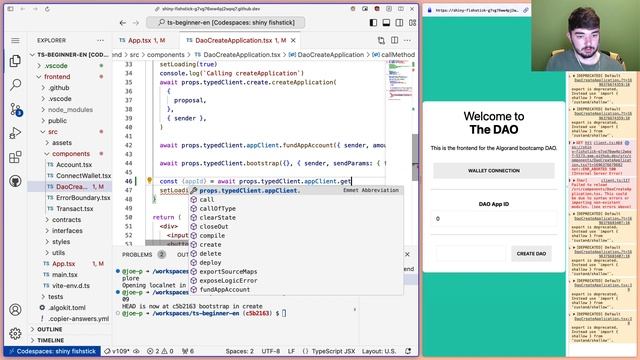Select 'exportSourceMaps' autocomplete suggestion

click(296, 271)
